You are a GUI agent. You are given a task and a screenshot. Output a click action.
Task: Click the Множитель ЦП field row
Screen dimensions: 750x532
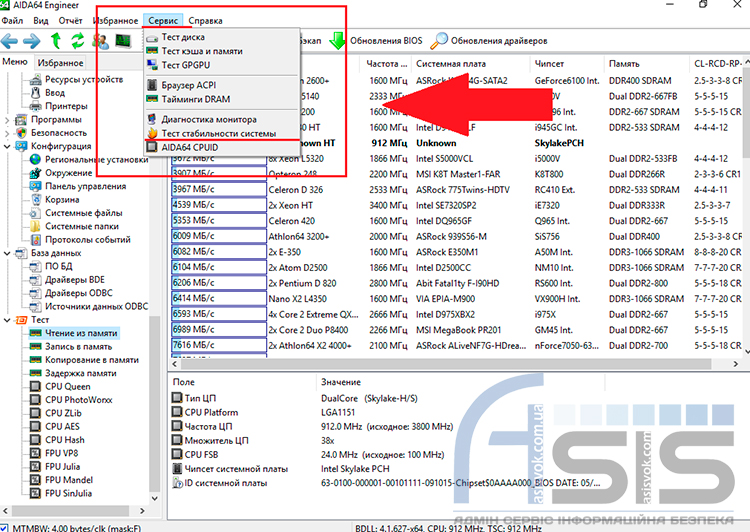point(387,441)
